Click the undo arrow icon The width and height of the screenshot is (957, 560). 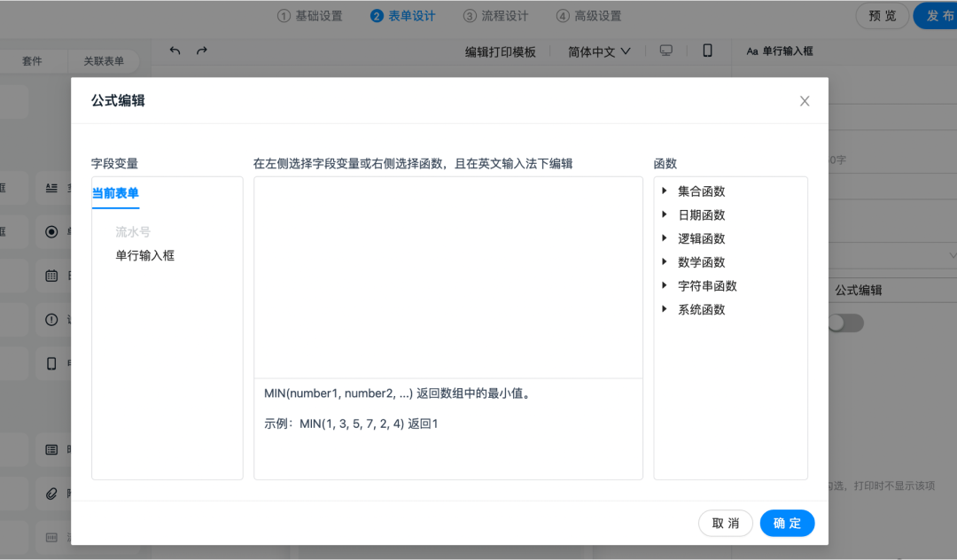click(x=175, y=51)
